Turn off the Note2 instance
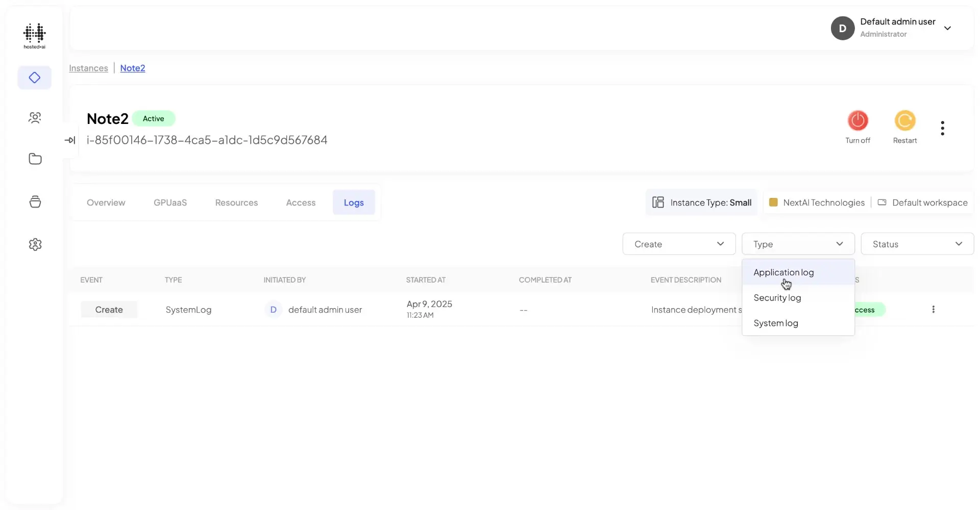Viewport: 980px width, 510px height. point(858,121)
